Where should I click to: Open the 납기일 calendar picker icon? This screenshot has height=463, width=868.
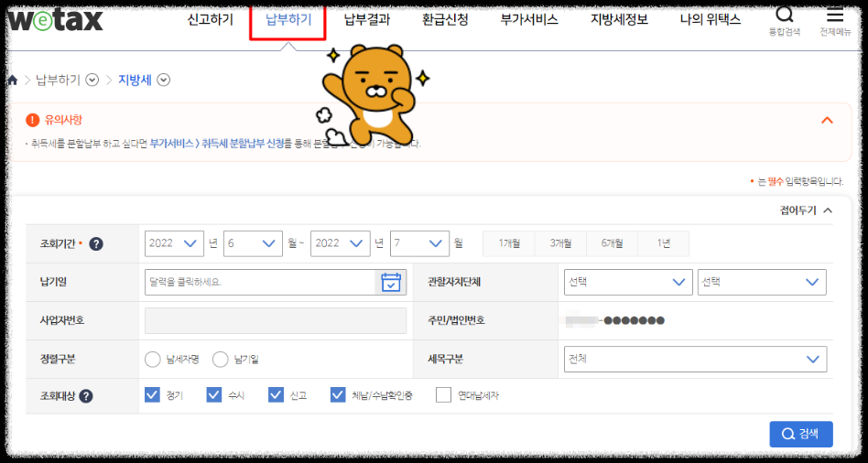click(391, 282)
